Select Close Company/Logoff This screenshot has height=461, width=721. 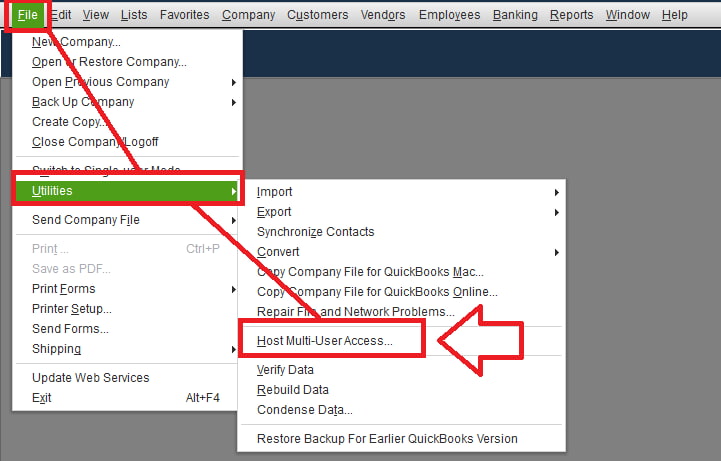click(127, 142)
